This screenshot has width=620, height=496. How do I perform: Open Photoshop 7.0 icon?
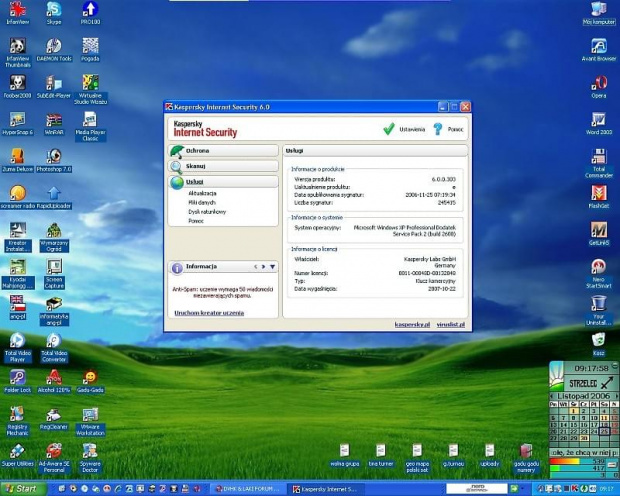pos(54,160)
